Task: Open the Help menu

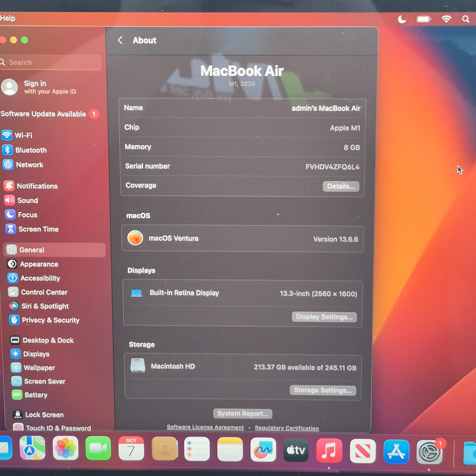Action: point(8,18)
